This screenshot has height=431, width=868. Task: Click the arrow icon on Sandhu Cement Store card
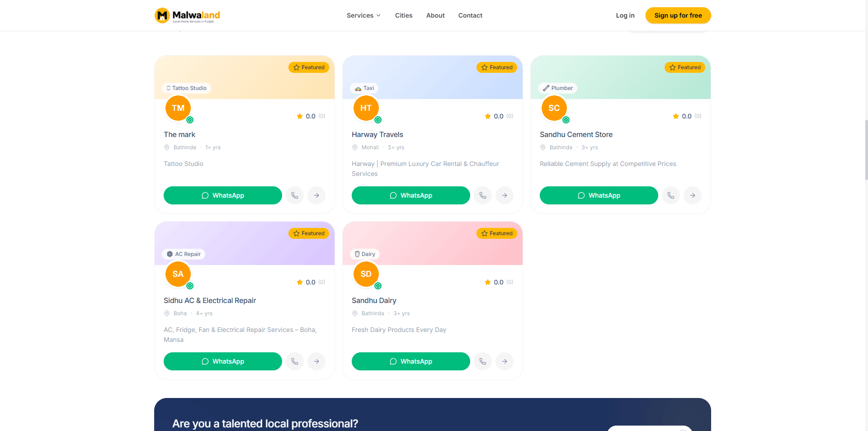click(x=693, y=195)
